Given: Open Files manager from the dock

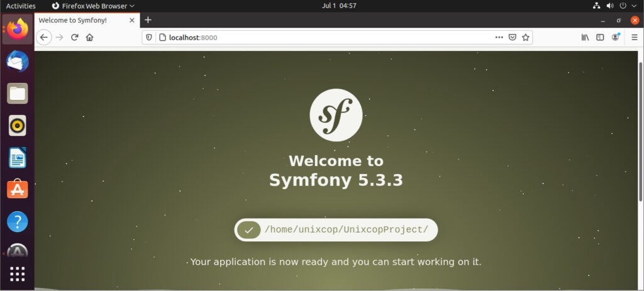Looking at the screenshot, I should [x=17, y=93].
